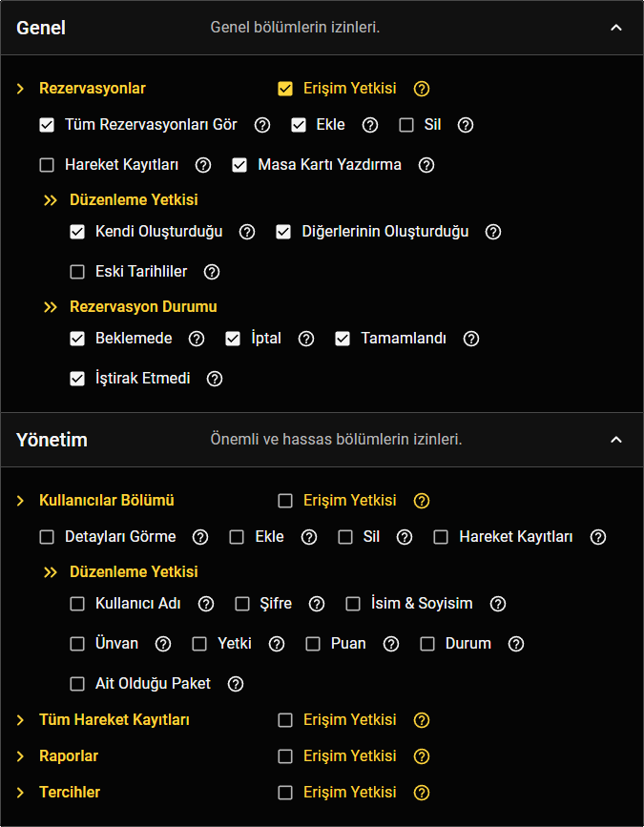Collapse the Yönetim panel with its arrow
The width and height of the screenshot is (644, 827).
pyautogui.click(x=616, y=440)
